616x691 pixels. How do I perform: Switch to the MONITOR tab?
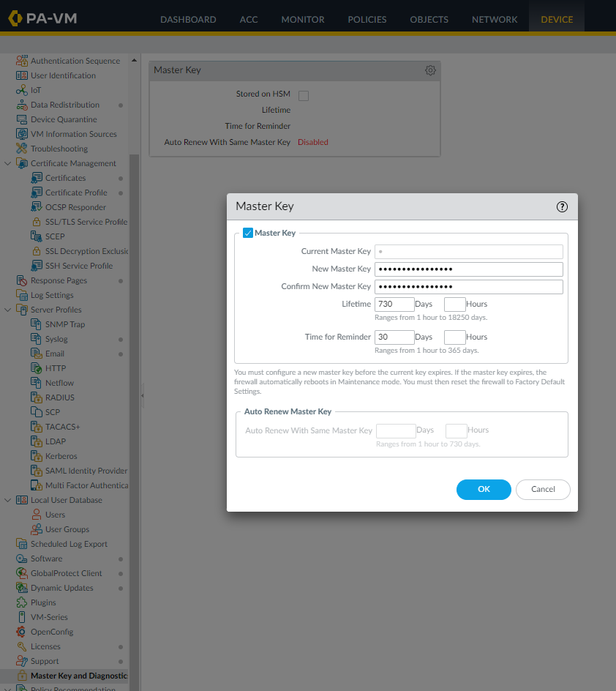point(303,19)
